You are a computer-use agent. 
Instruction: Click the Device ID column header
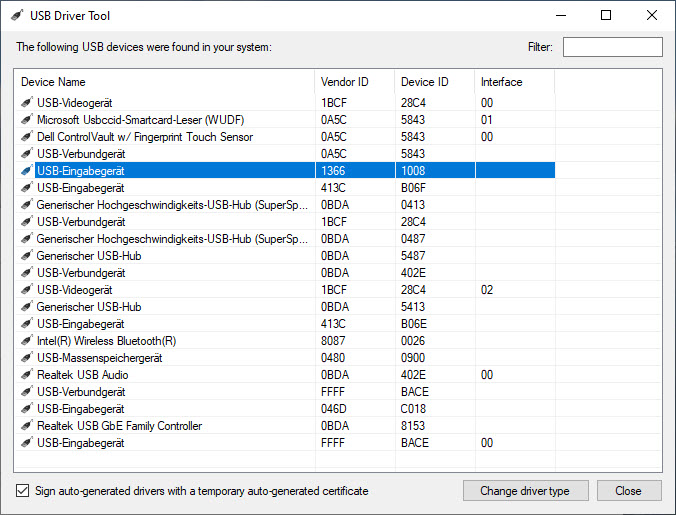pyautogui.click(x=434, y=82)
